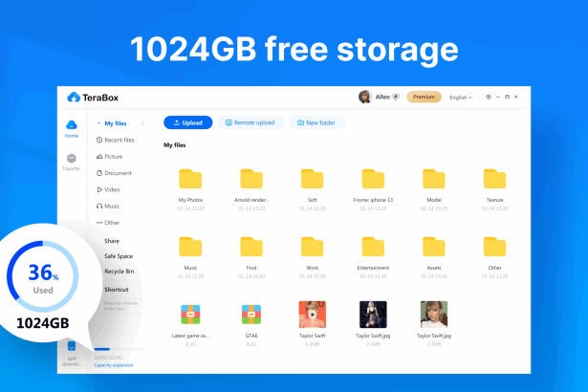This screenshot has width=588, height=392.
Task: Open the green-background Taylor Swift.jpg thumbnail
Action: click(x=434, y=315)
